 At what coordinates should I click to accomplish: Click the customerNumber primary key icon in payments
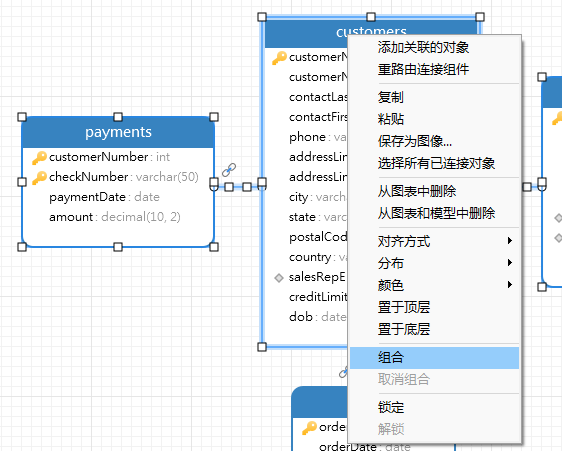39,158
